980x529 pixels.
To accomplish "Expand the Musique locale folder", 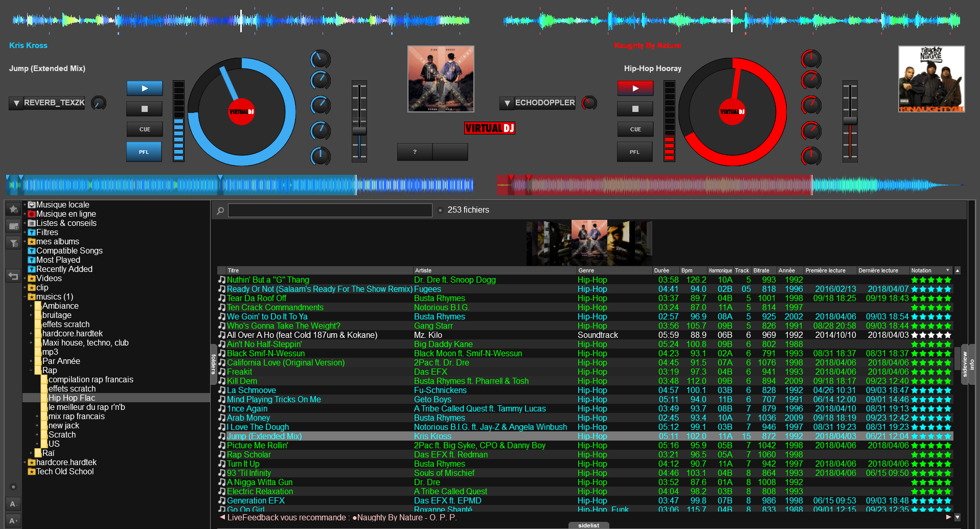I will click(25, 204).
